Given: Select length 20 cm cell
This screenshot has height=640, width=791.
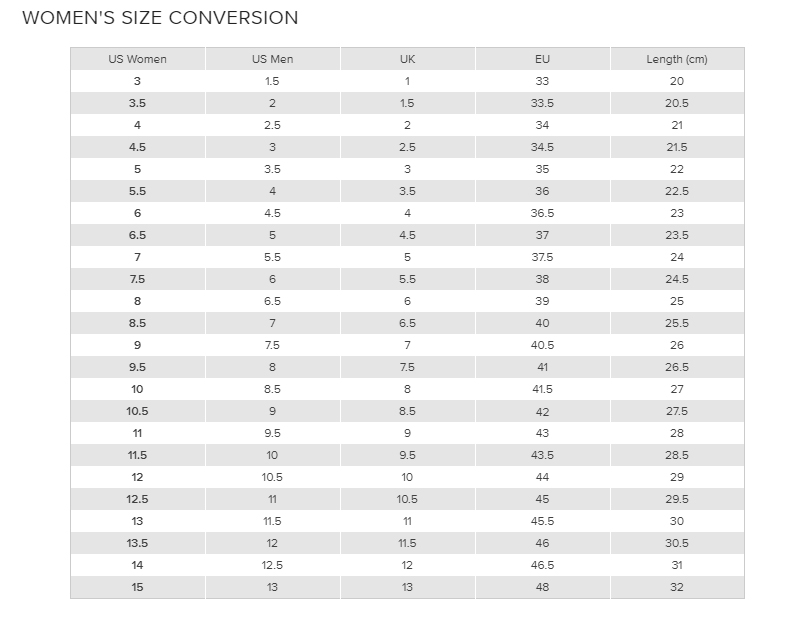Looking at the screenshot, I should tap(677, 81).
